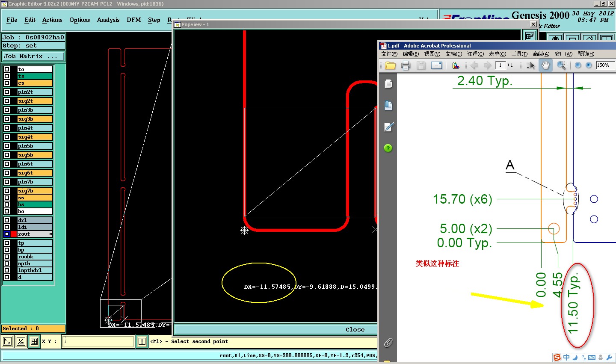The width and height of the screenshot is (616, 364).
Task: Click the exclamation mark icon beside XY field
Action: pyautogui.click(x=142, y=341)
